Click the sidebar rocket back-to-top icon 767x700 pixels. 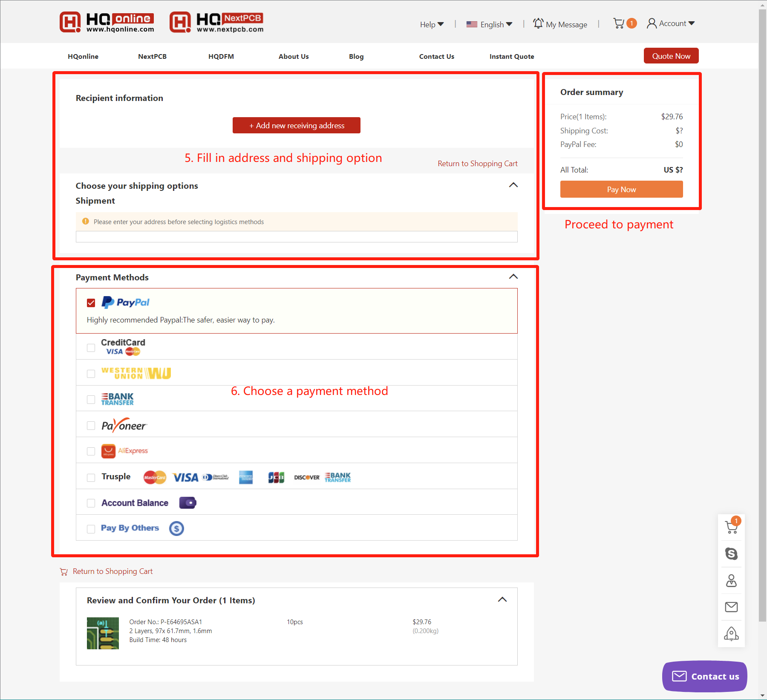click(x=732, y=634)
